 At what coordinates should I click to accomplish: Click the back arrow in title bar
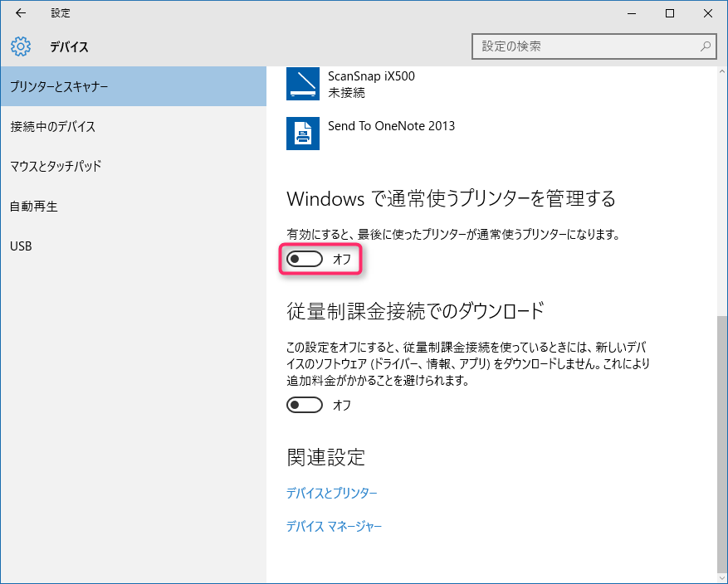21,13
